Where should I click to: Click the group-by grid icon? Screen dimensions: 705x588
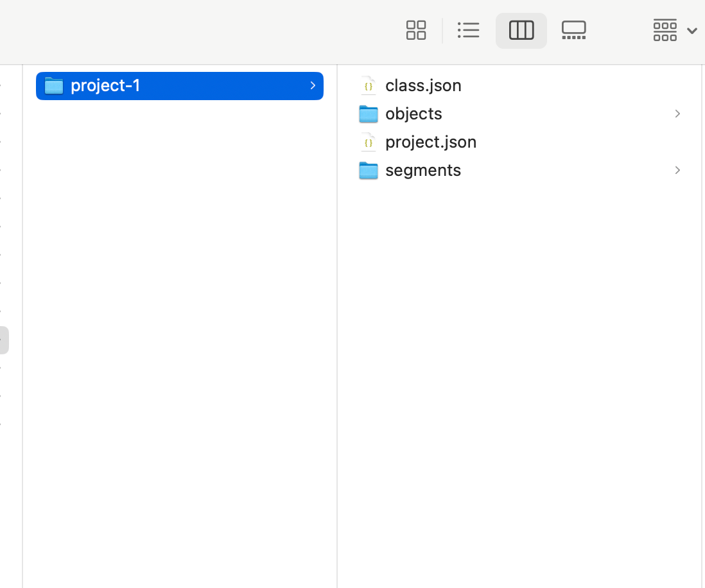(x=665, y=30)
